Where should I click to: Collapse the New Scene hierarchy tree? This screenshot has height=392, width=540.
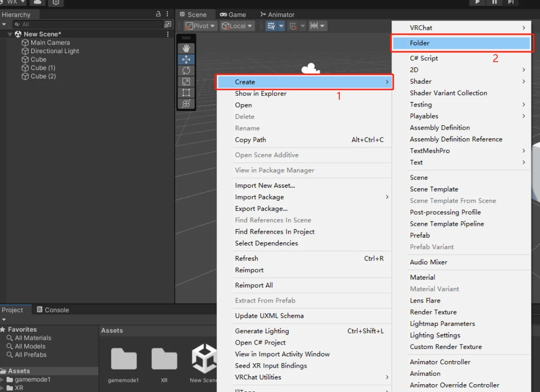10,34
